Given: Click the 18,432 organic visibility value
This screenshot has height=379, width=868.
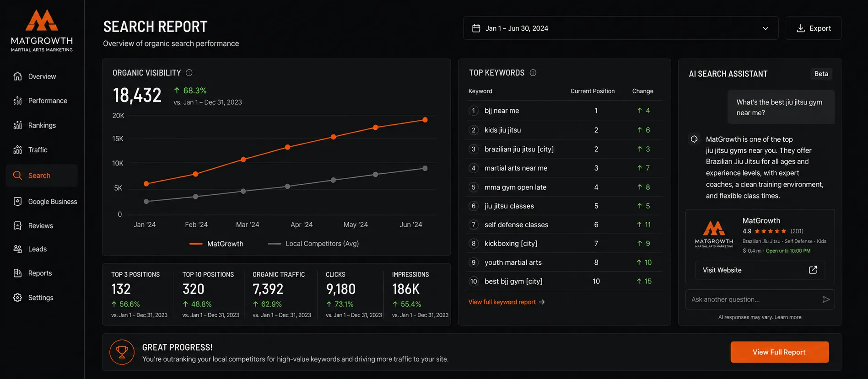Looking at the screenshot, I should 137,96.
